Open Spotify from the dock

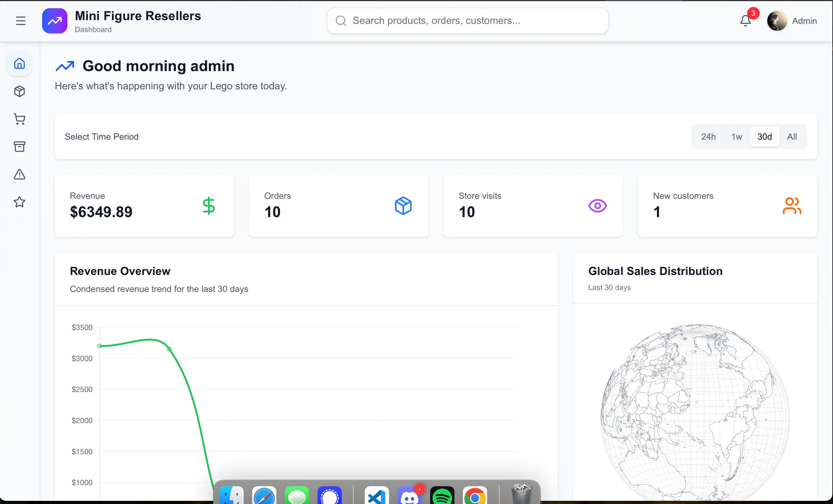click(442, 495)
